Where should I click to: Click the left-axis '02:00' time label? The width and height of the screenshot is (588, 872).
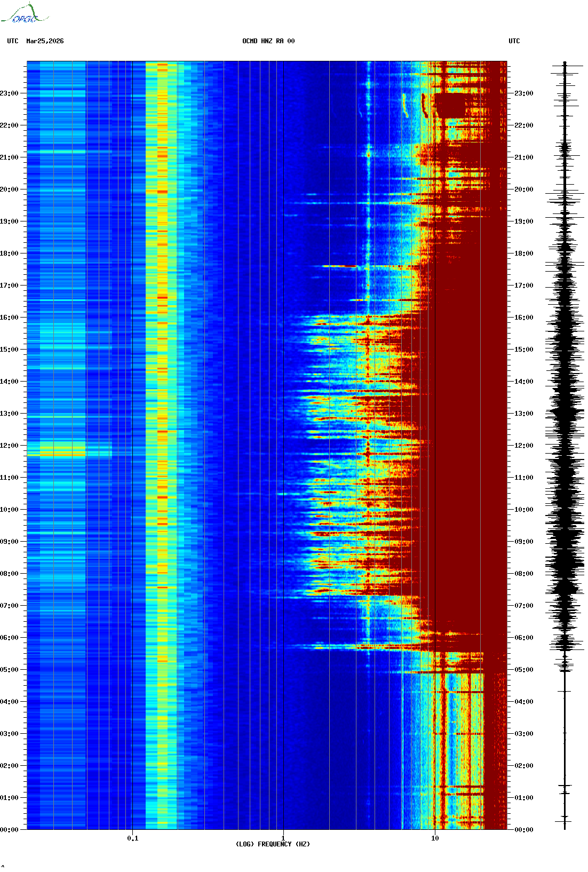tap(9, 766)
